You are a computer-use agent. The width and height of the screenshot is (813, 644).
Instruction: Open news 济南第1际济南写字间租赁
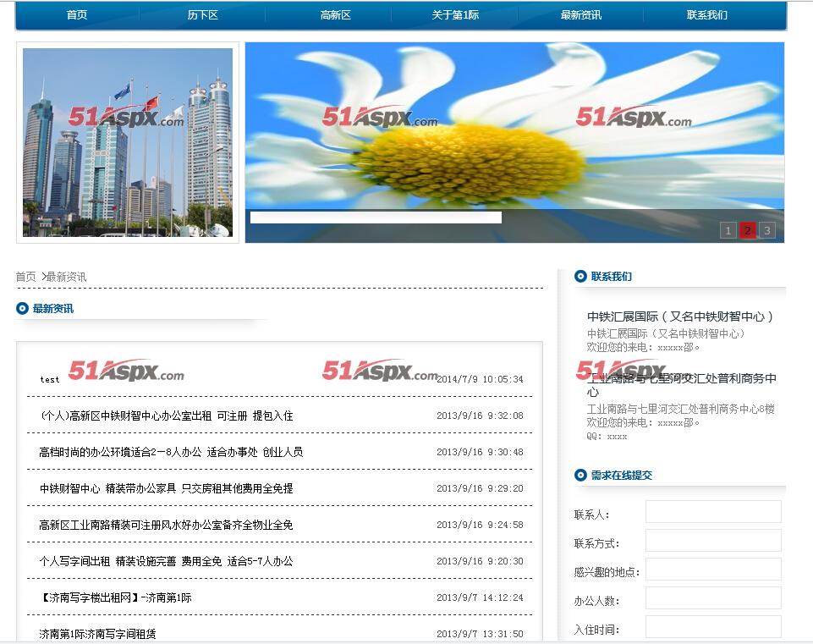click(97, 634)
